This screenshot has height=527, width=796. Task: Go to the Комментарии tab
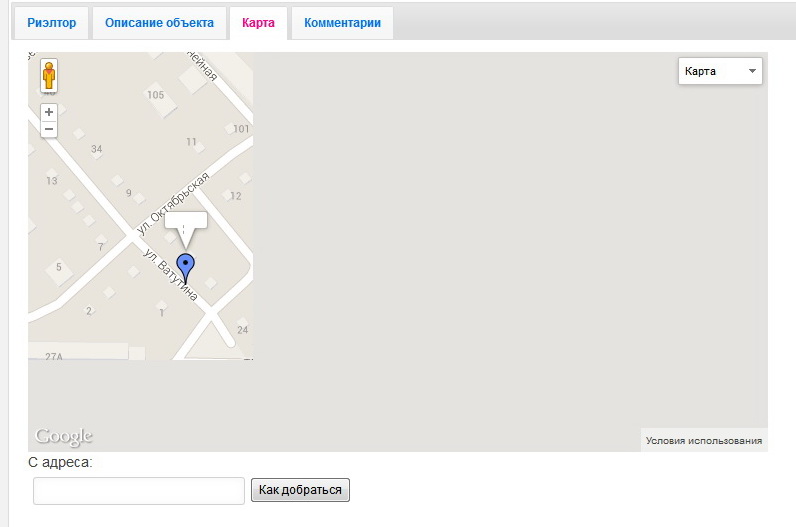coord(342,23)
